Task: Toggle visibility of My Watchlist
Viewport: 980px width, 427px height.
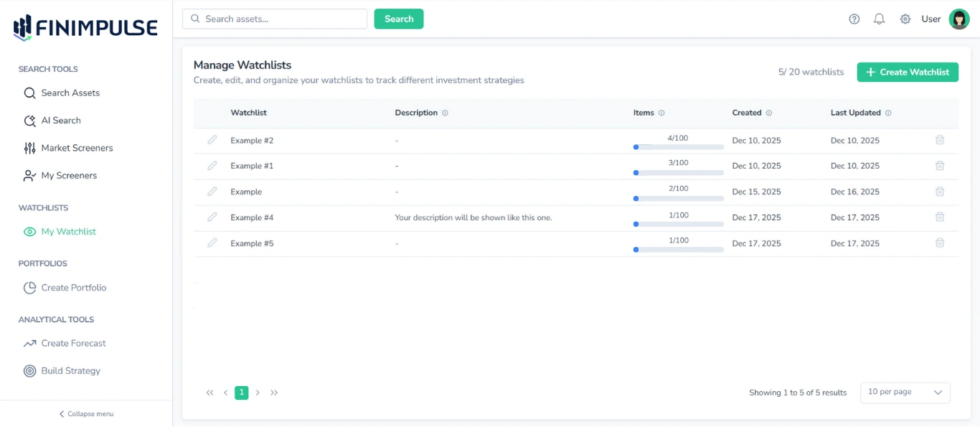Action: point(29,231)
